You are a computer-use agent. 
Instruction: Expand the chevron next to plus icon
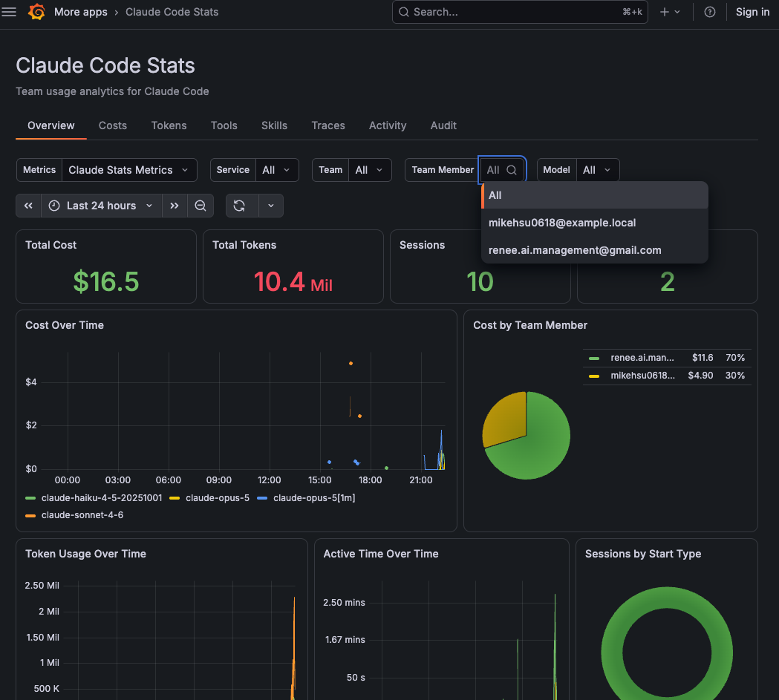pyautogui.click(x=677, y=12)
